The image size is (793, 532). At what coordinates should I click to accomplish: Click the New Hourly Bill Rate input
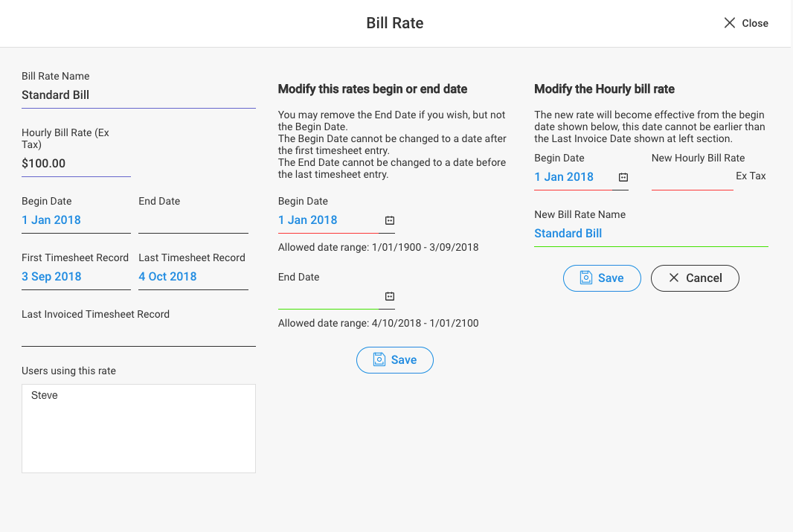pos(693,177)
